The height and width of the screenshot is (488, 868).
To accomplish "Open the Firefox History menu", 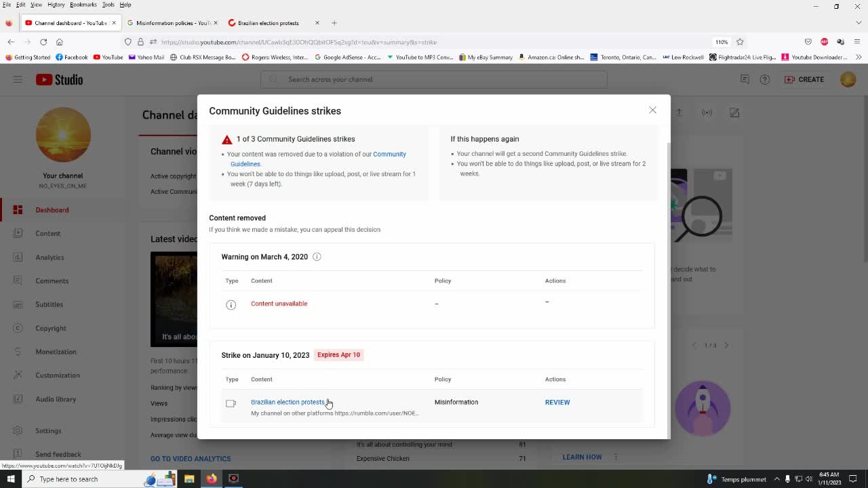I will [x=56, y=5].
